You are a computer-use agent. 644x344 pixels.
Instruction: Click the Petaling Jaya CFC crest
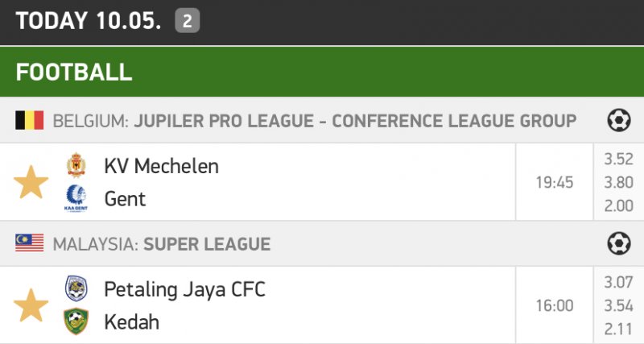[76, 288]
